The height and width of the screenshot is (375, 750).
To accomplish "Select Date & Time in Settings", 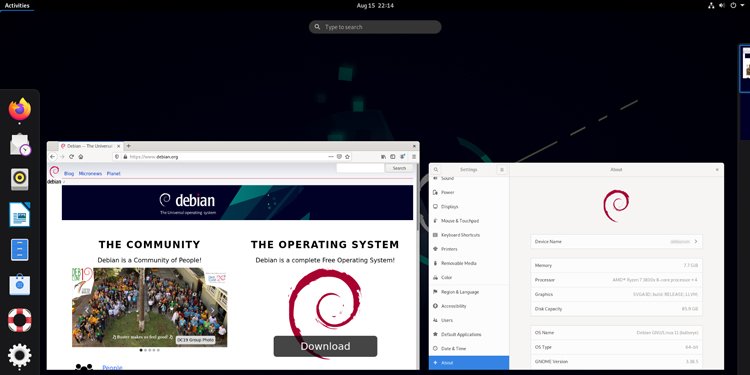I will point(469,349).
